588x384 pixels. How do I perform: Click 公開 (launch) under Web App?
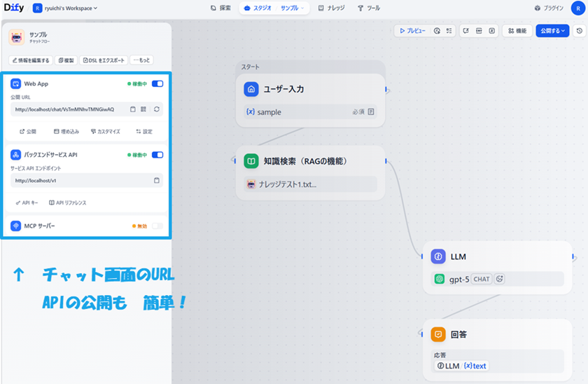coord(28,131)
